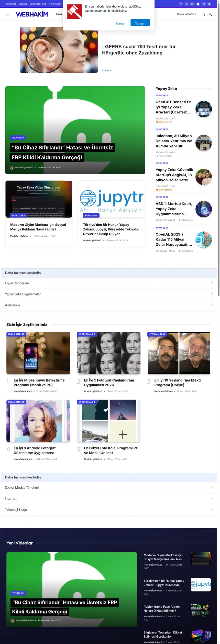Image resolution: width=220 pixels, height=644 pixels.
Task: Expand the Oyun Rehberleri row
Action: (x=109, y=283)
